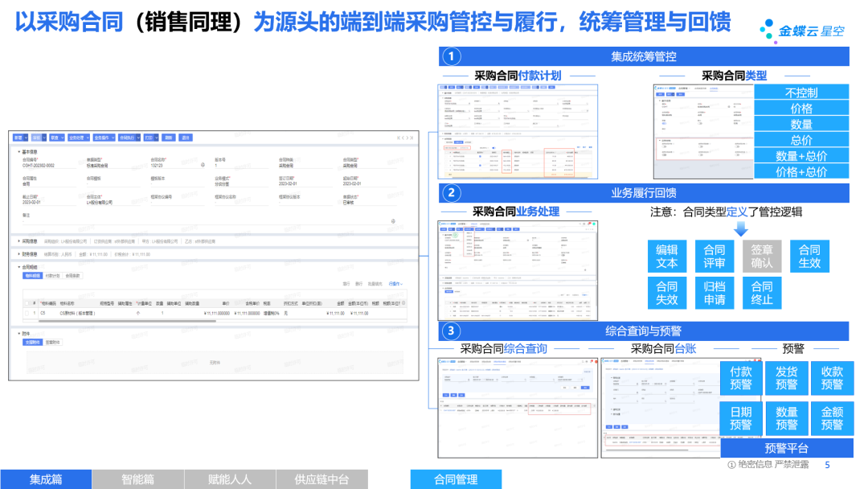
Task: Click the 退出 toolbar button
Action: pos(186,138)
